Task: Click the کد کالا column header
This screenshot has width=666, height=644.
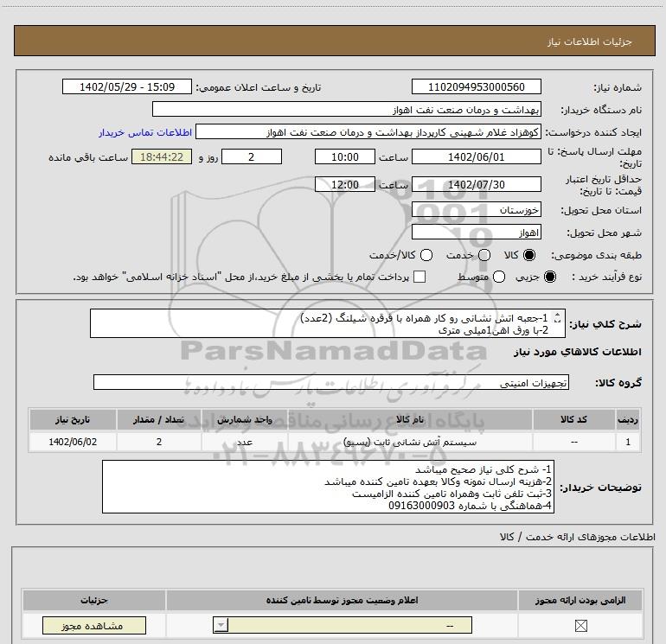Action: point(573,419)
